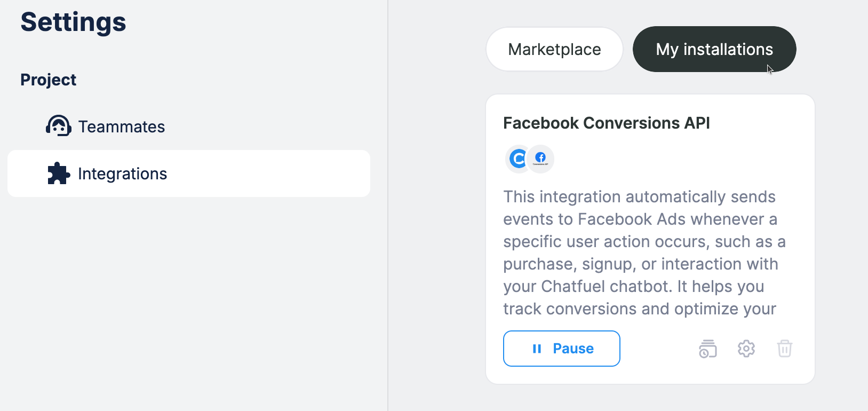This screenshot has width=868, height=411.
Task: Click the Project section label
Action: pyautogui.click(x=48, y=80)
